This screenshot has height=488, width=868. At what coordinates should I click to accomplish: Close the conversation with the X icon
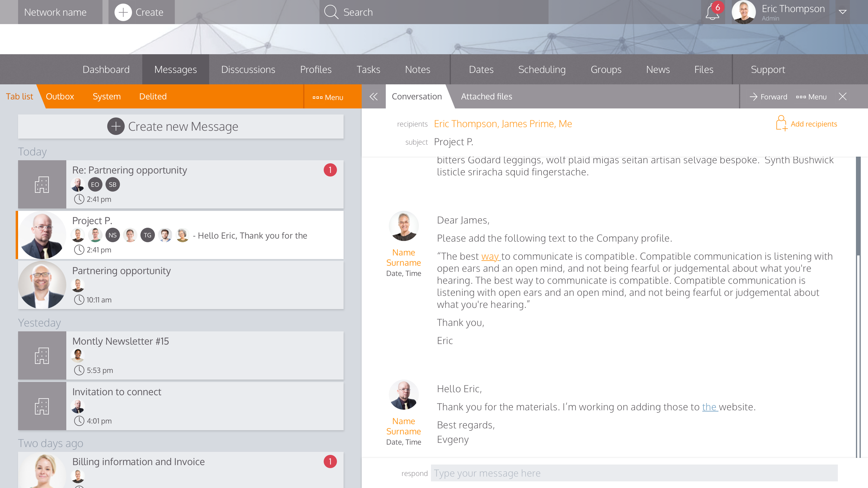click(842, 97)
